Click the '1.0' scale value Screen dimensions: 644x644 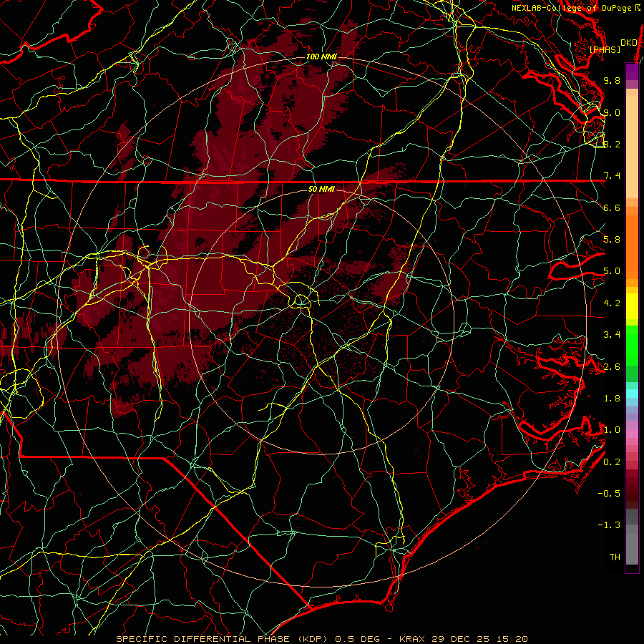pos(612,430)
